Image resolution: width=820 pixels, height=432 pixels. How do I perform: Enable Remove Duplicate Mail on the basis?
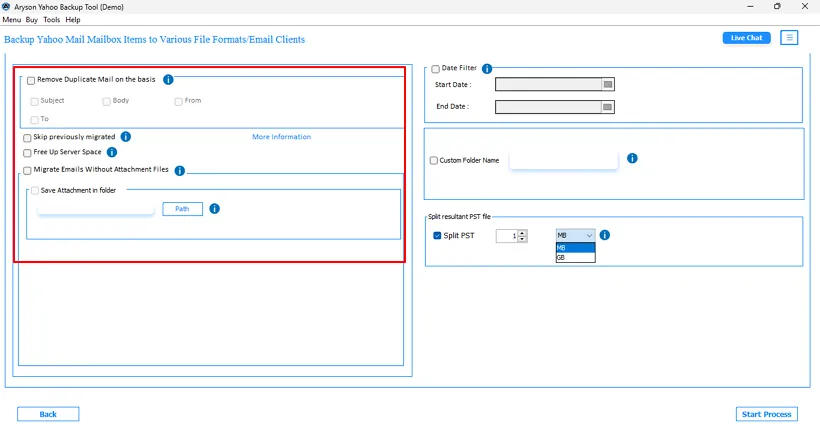pyautogui.click(x=31, y=81)
